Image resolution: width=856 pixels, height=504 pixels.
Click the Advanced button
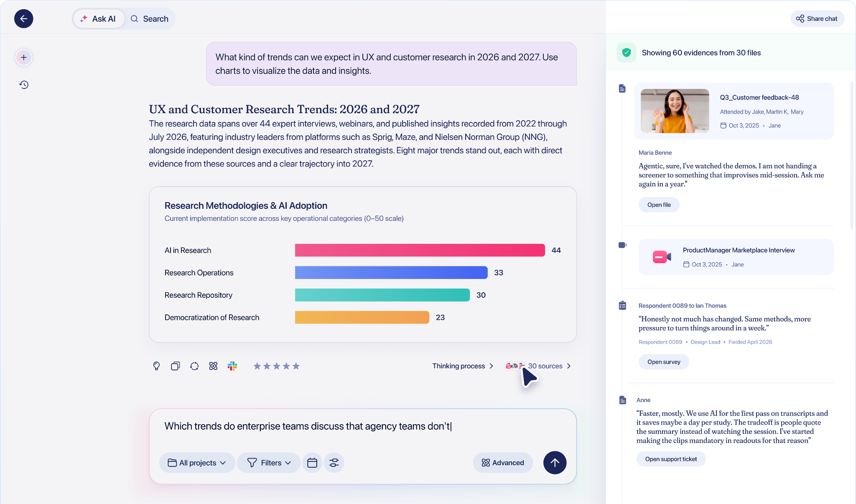click(503, 463)
